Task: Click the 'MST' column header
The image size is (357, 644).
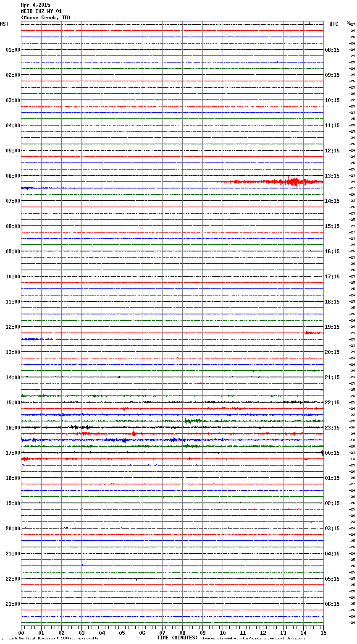Action: (4, 24)
